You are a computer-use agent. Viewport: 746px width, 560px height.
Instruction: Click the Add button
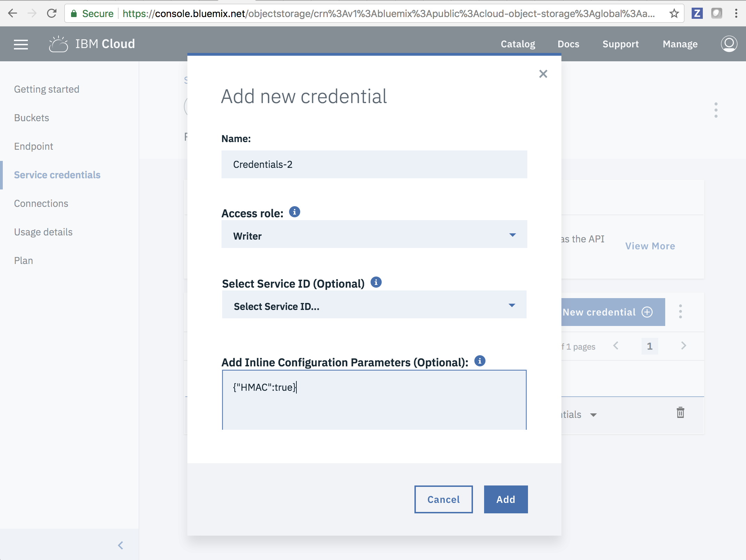click(x=505, y=499)
